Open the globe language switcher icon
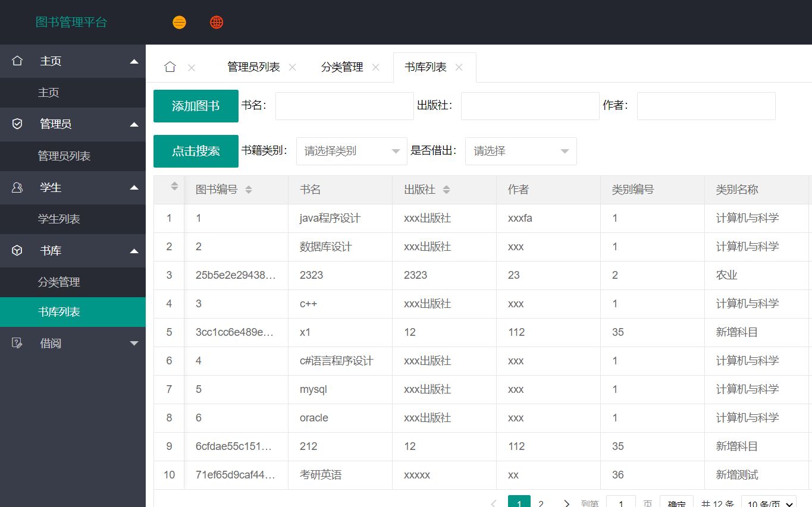Screen dimensions: 812x507 point(217,22)
